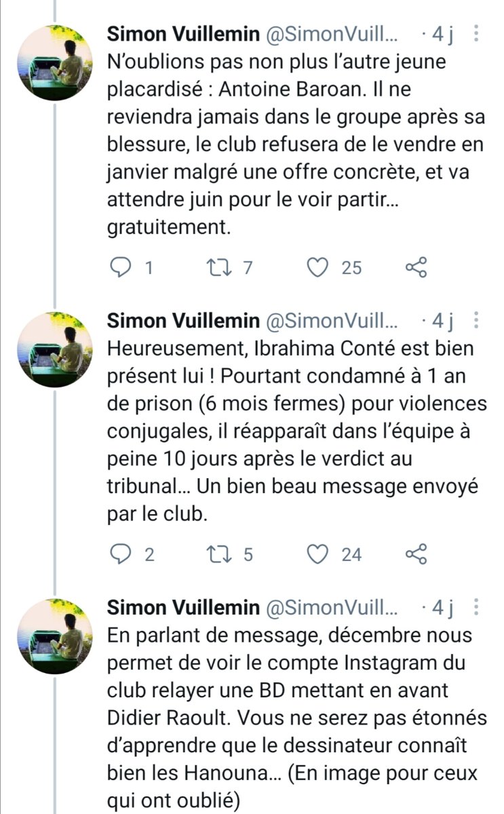Like the tweet with 24 likes
This screenshot has height=814, width=504.
(x=317, y=555)
